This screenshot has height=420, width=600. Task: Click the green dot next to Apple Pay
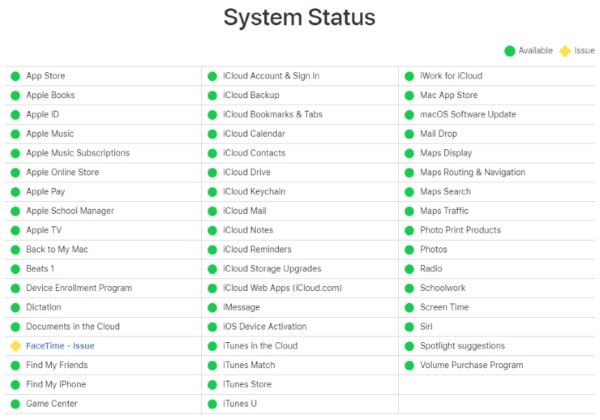pyautogui.click(x=15, y=192)
